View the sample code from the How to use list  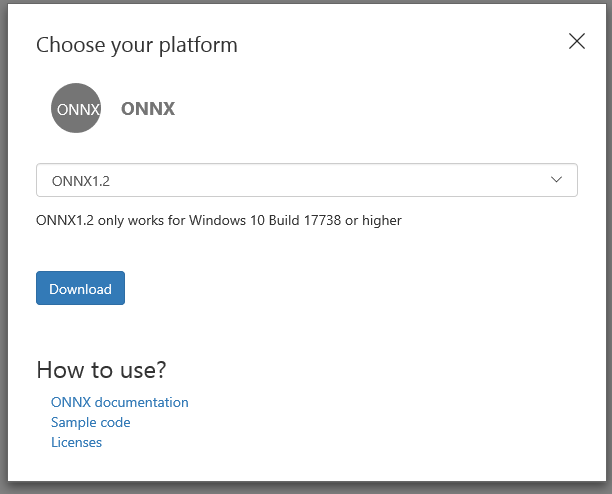pos(91,423)
